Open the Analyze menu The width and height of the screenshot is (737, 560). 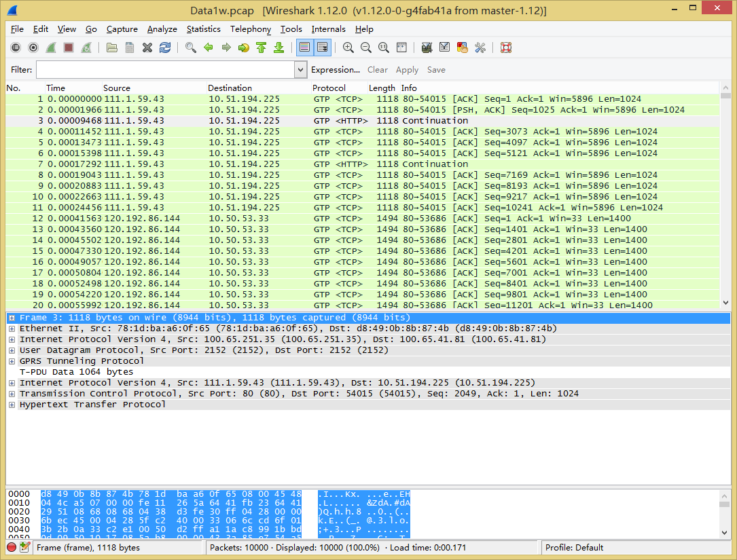click(x=162, y=29)
